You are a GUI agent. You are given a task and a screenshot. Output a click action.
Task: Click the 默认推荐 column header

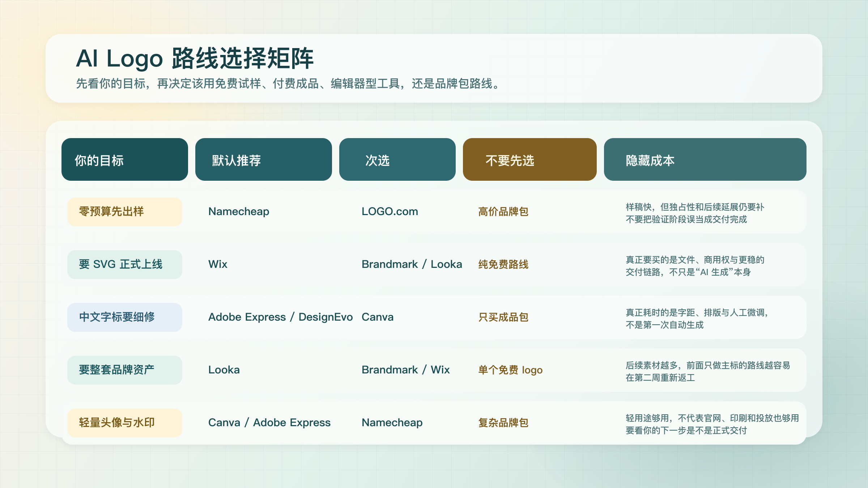point(263,159)
